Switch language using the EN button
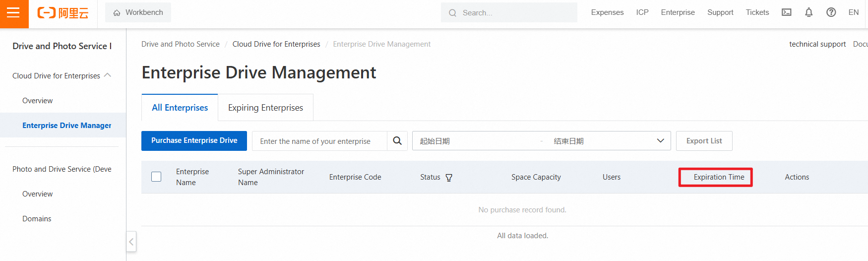The height and width of the screenshot is (261, 868). pyautogui.click(x=854, y=12)
